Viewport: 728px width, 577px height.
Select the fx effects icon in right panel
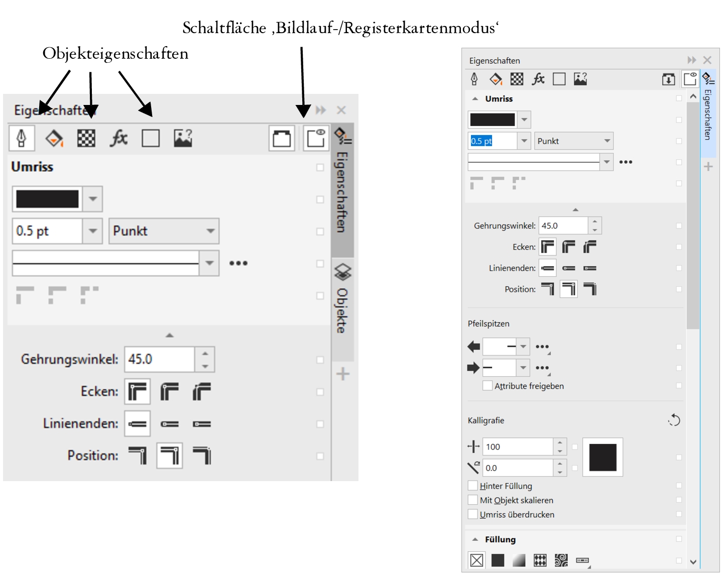[x=538, y=79]
